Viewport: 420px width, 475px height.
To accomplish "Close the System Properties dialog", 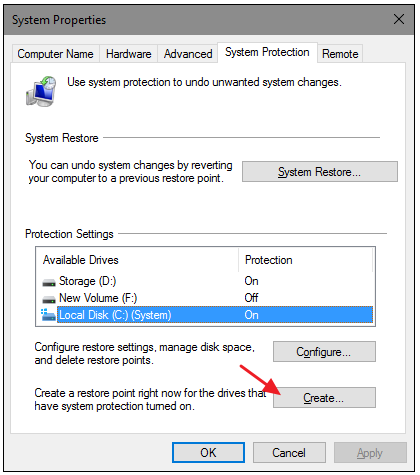I will [x=399, y=19].
